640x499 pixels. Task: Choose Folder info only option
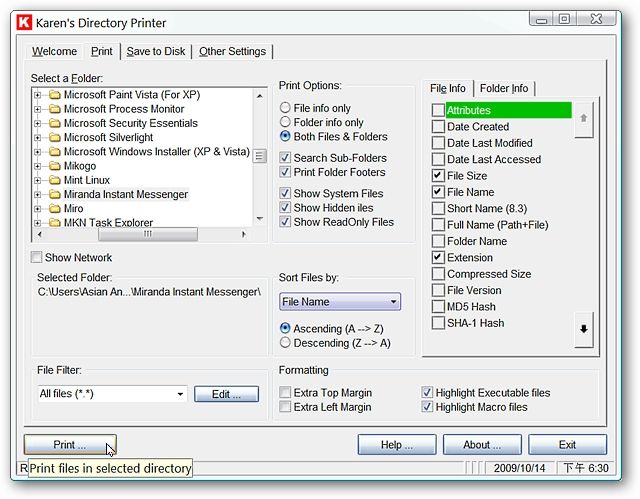click(x=285, y=122)
